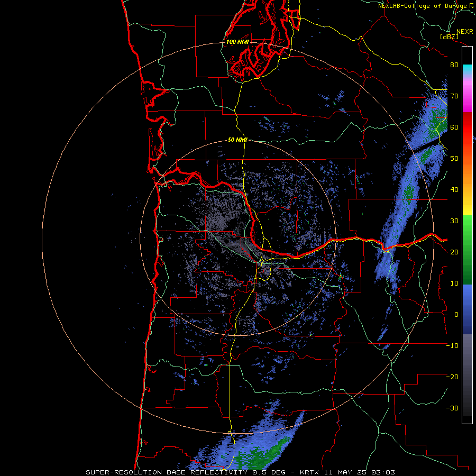Click the 30 value on the dBZ scale

click(x=454, y=221)
